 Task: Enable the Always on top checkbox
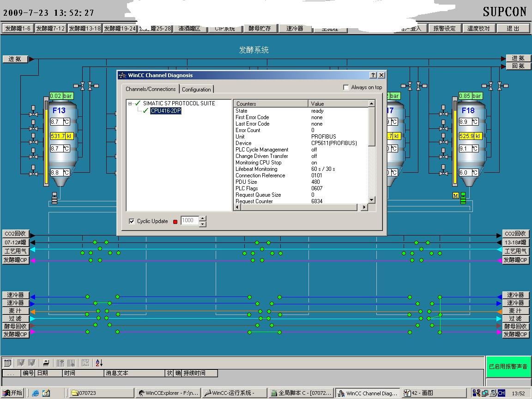pos(346,88)
